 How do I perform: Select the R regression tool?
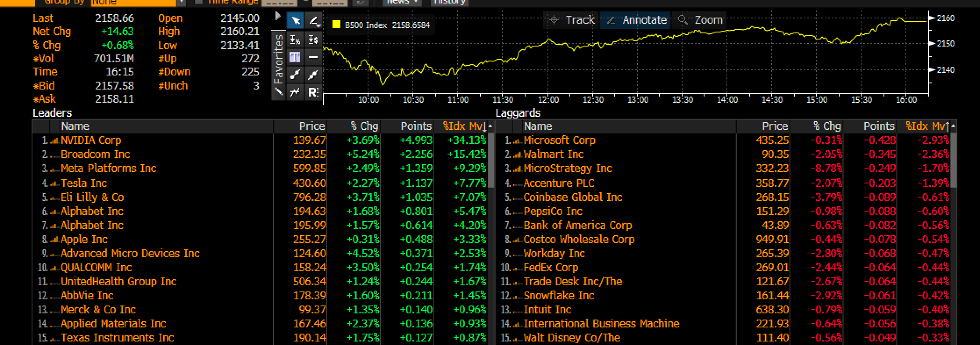click(313, 92)
